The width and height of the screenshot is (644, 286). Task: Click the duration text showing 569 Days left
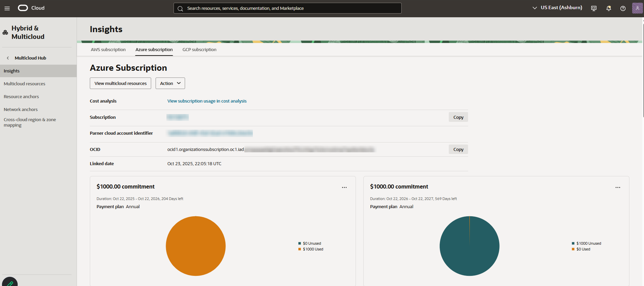click(413, 199)
